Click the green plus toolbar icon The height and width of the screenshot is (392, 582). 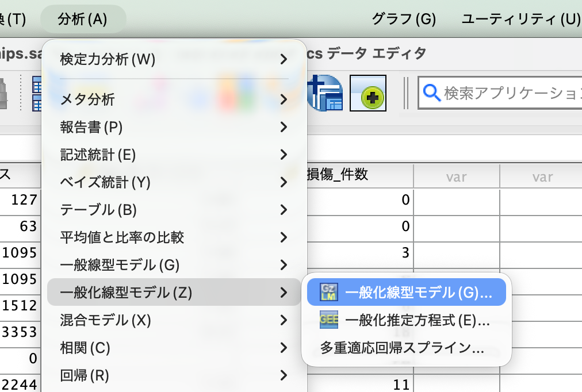tap(368, 93)
